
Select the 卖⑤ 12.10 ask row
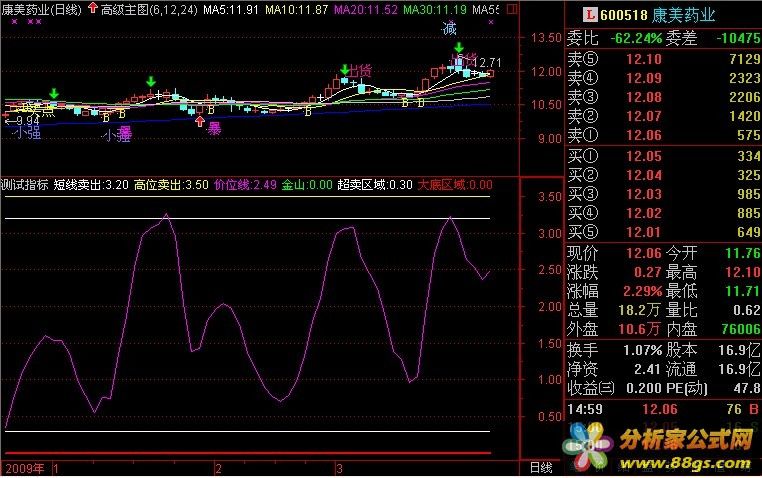pos(663,59)
